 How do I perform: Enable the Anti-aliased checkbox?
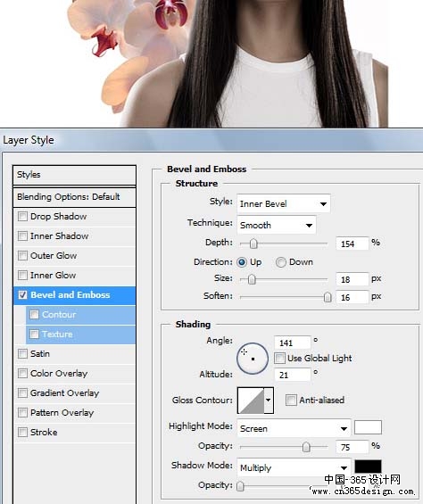[x=291, y=401]
